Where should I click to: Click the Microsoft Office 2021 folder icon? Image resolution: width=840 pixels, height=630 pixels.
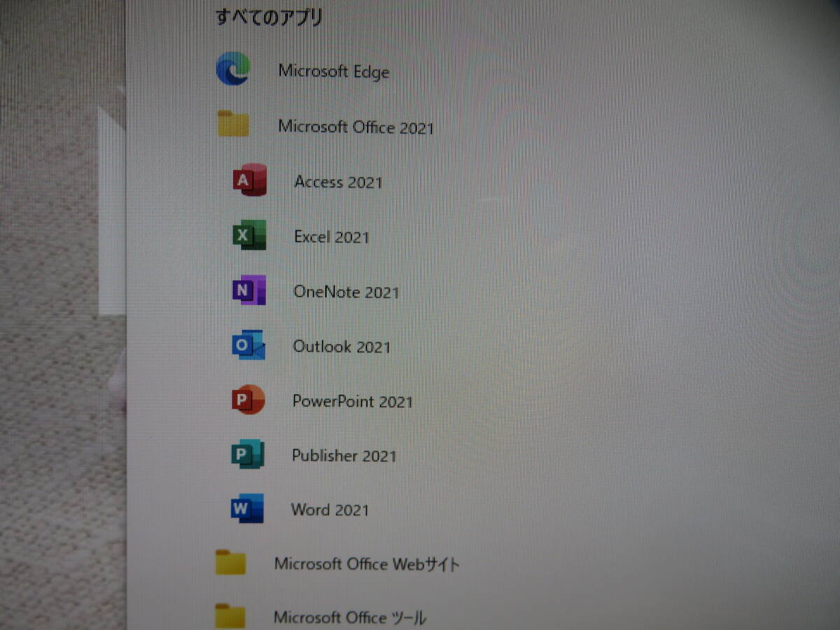233,124
